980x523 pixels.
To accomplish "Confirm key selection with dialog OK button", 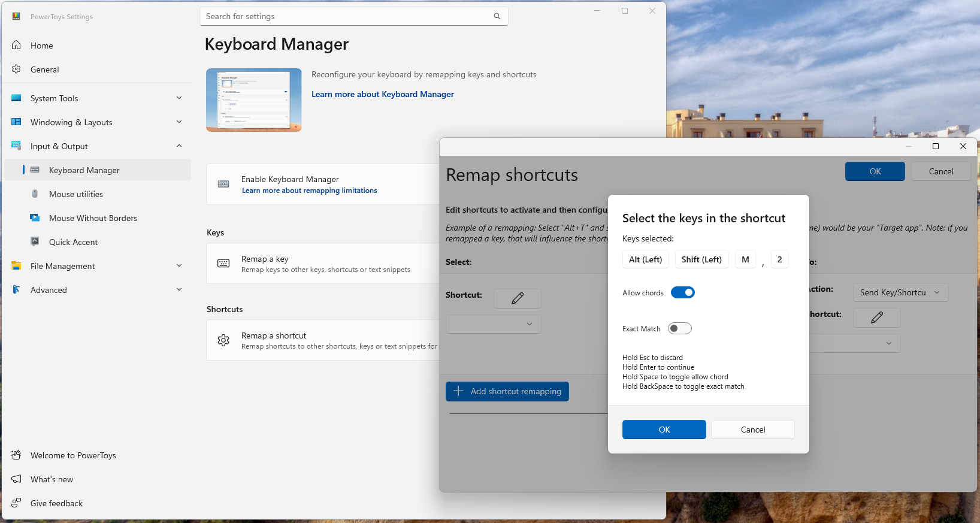I will click(664, 430).
